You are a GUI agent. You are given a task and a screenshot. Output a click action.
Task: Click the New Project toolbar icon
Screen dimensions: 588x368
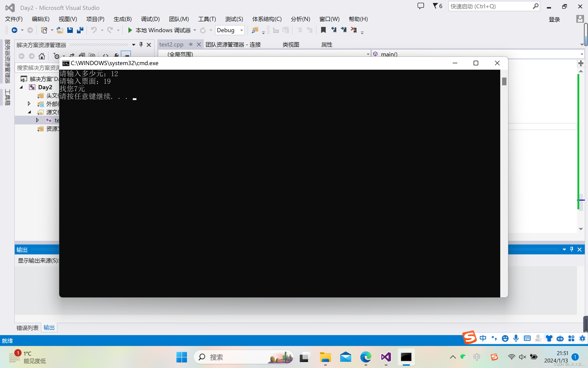click(44, 30)
